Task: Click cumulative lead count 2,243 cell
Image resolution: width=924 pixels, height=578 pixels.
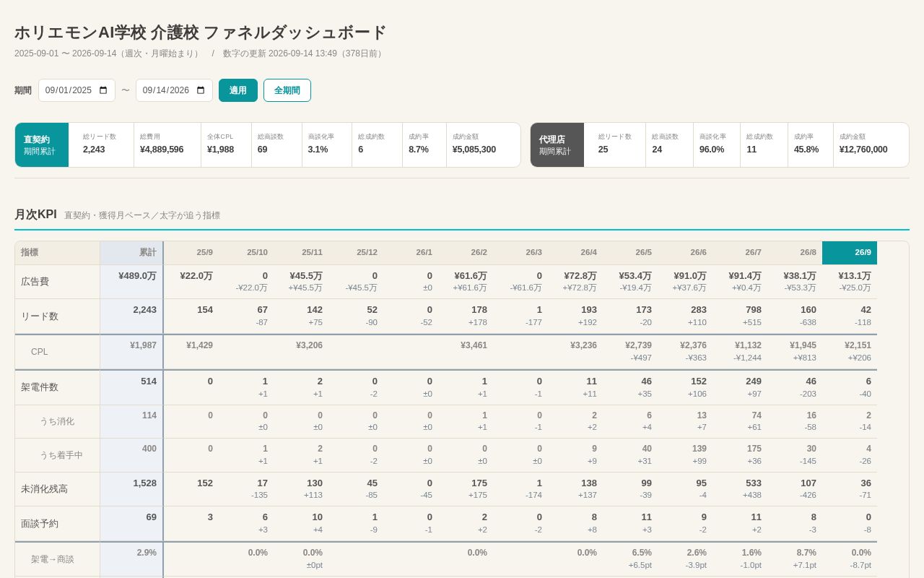Action: click(x=131, y=316)
